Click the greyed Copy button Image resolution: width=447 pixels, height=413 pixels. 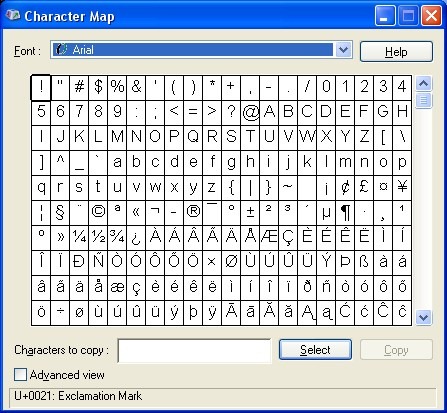[x=396, y=350]
